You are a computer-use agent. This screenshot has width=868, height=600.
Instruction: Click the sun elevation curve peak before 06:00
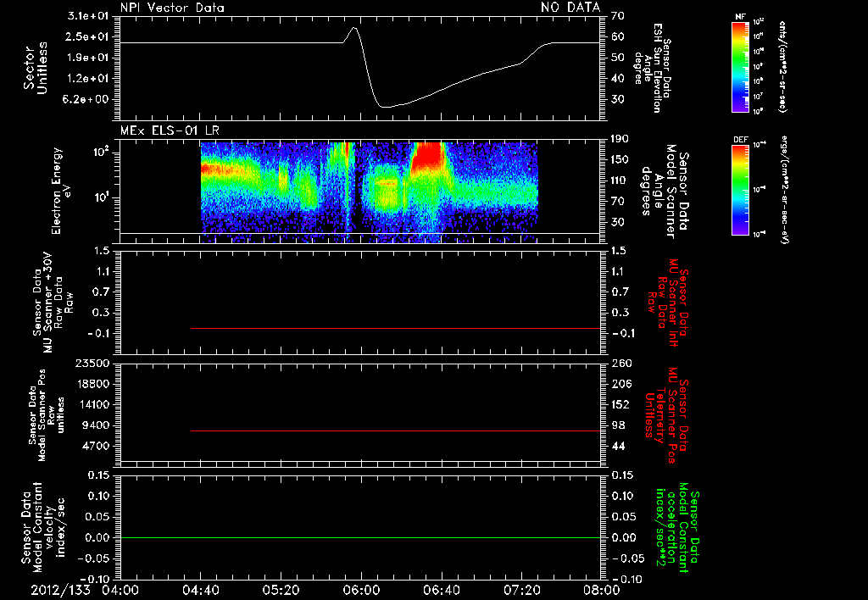(354, 28)
